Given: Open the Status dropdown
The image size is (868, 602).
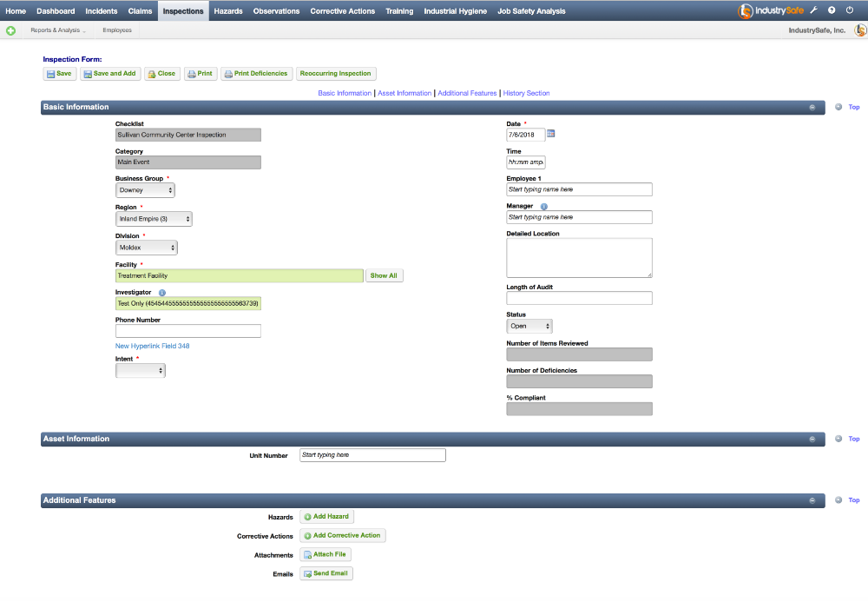Looking at the screenshot, I should pos(529,327).
